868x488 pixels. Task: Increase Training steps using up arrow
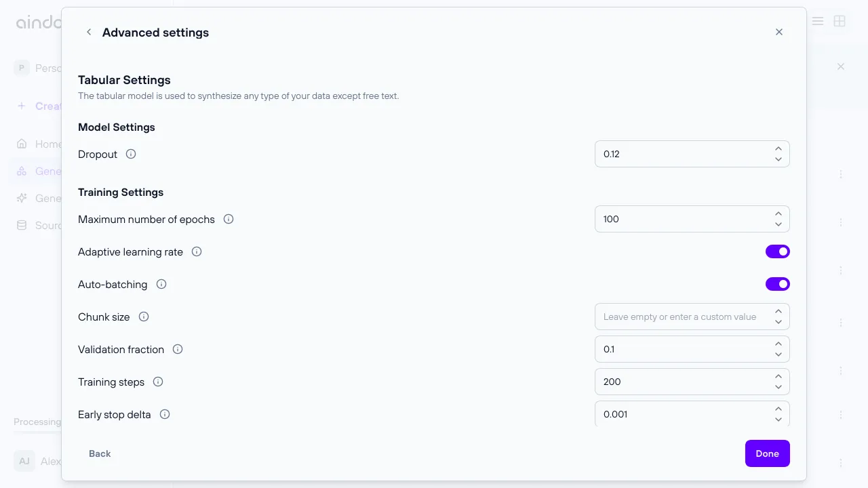coord(778,377)
